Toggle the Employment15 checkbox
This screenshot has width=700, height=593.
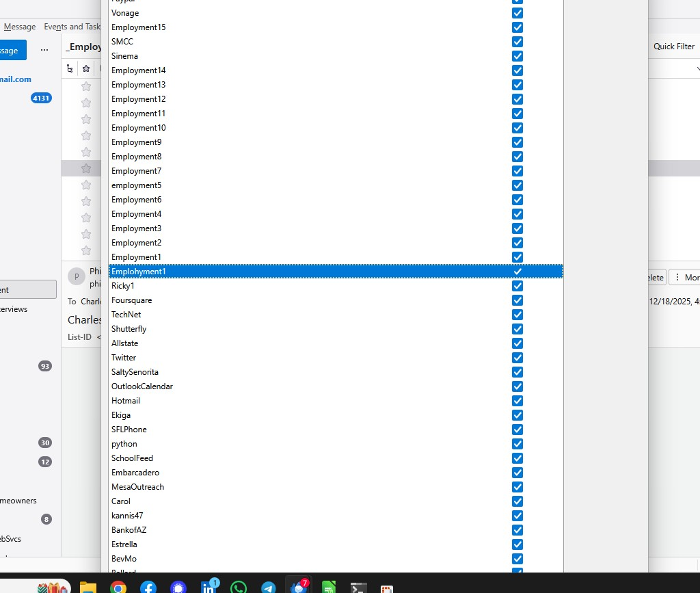[x=517, y=27]
